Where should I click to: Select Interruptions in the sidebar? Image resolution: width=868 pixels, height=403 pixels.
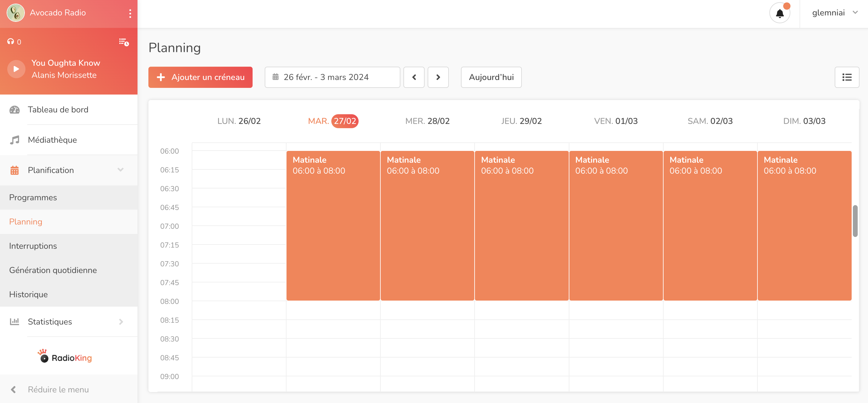(x=33, y=246)
